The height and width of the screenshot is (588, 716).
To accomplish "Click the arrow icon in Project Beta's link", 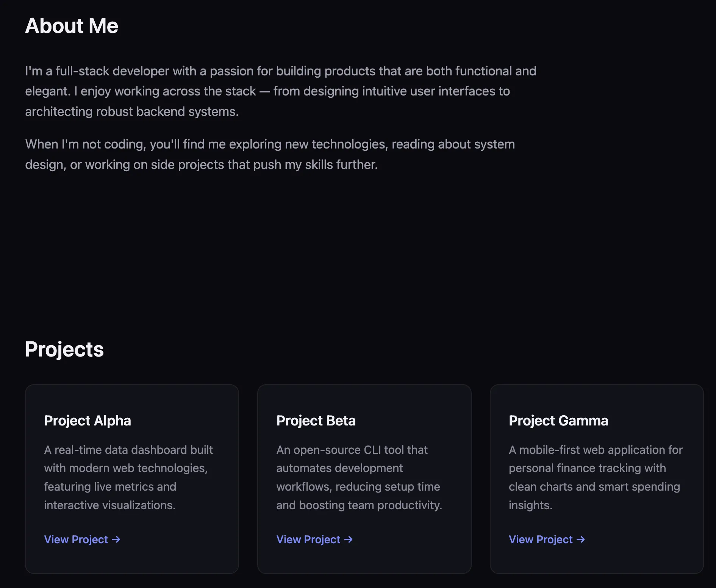I will [x=349, y=539].
